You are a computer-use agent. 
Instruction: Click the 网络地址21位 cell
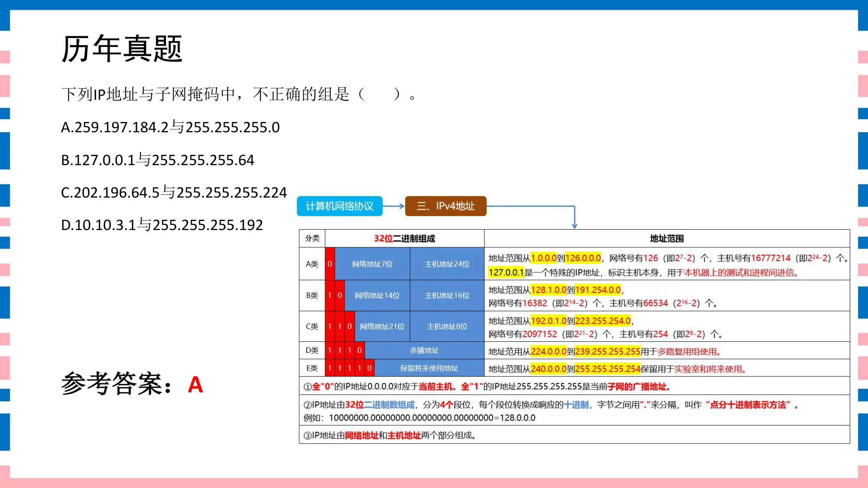[382, 326]
